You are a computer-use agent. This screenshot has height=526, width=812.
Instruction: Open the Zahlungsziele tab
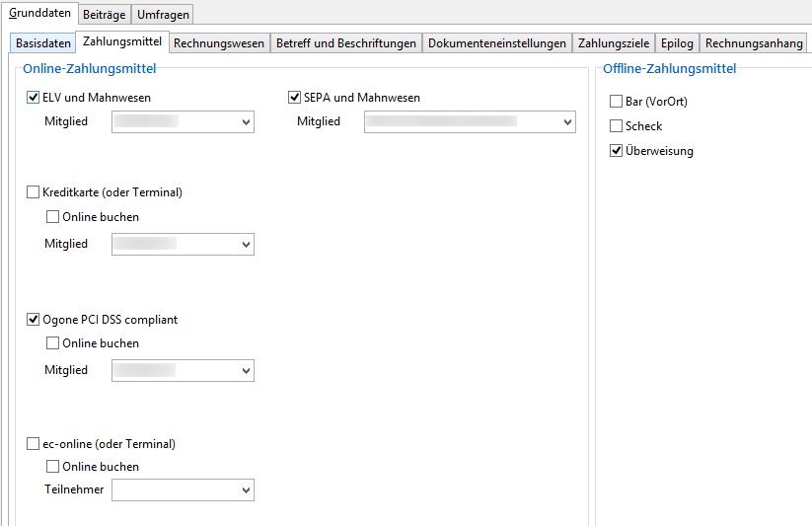coord(614,43)
